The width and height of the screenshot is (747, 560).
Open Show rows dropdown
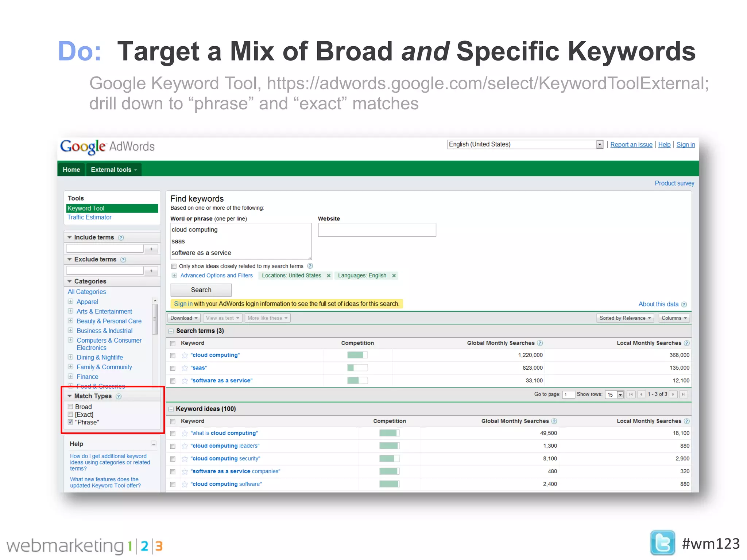pyautogui.click(x=615, y=394)
